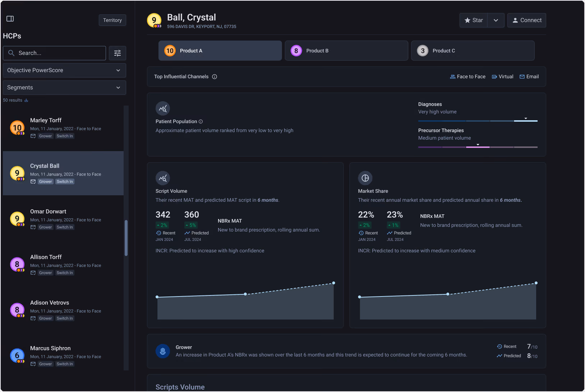Viewport: 585px width, 392px height.
Task: Click the Face to Face people icon
Action: [x=453, y=77]
